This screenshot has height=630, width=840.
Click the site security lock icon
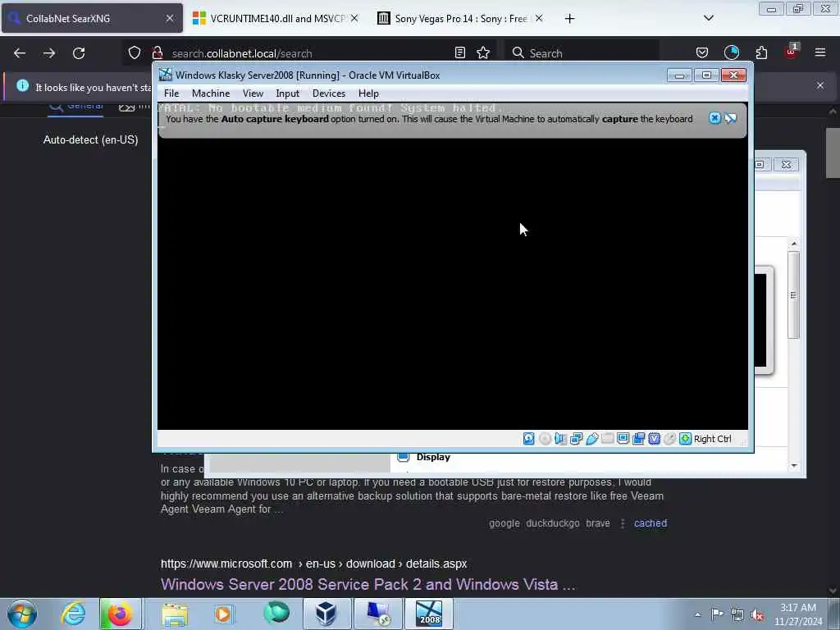point(157,52)
